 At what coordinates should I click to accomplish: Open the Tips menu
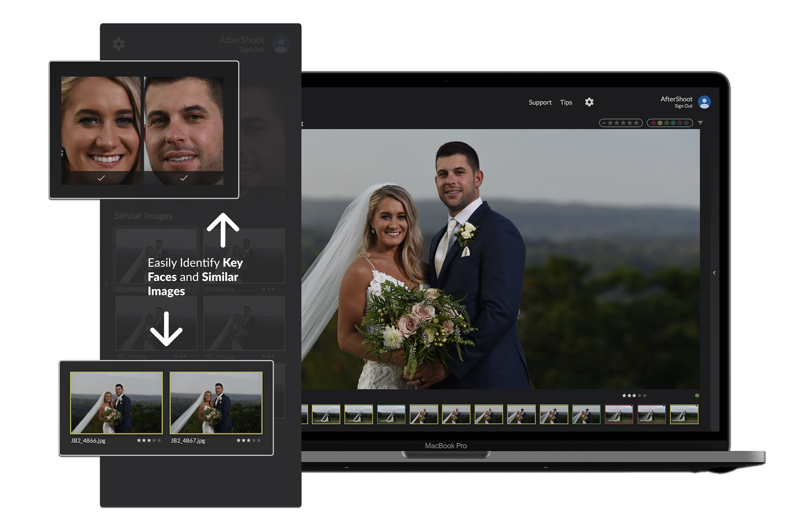[566, 102]
